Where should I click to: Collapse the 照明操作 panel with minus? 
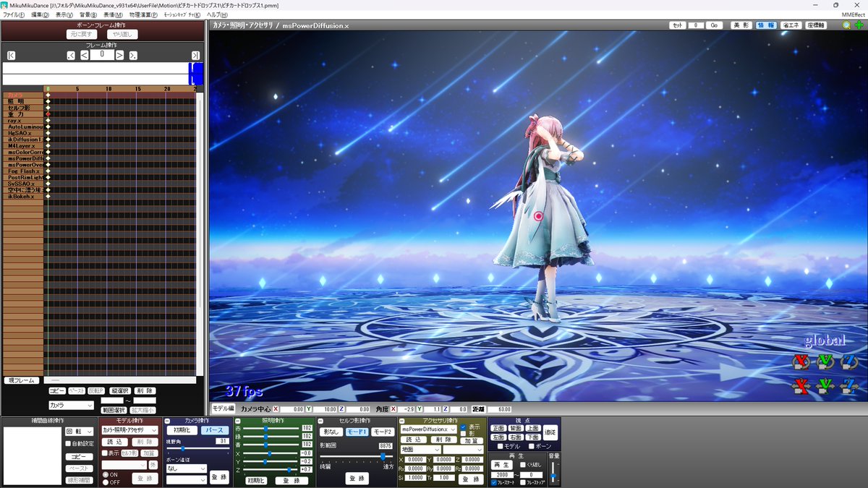coord(237,421)
